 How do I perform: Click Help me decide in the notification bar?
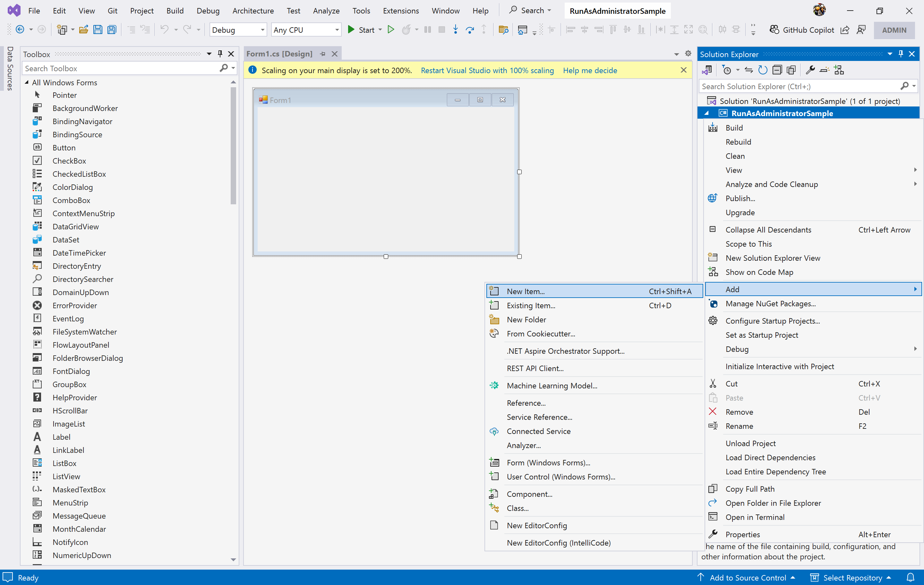pyautogui.click(x=590, y=70)
